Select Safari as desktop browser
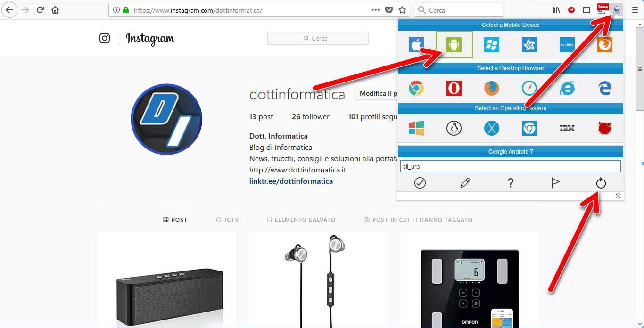 (529, 88)
